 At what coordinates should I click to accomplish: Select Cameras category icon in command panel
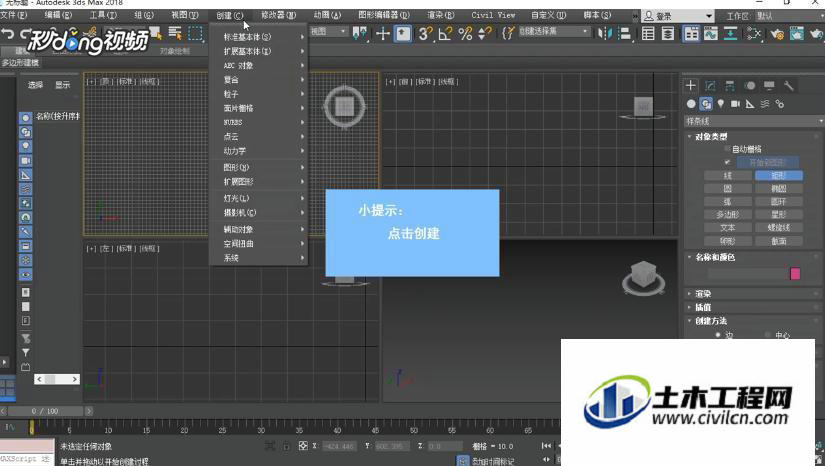(x=736, y=104)
